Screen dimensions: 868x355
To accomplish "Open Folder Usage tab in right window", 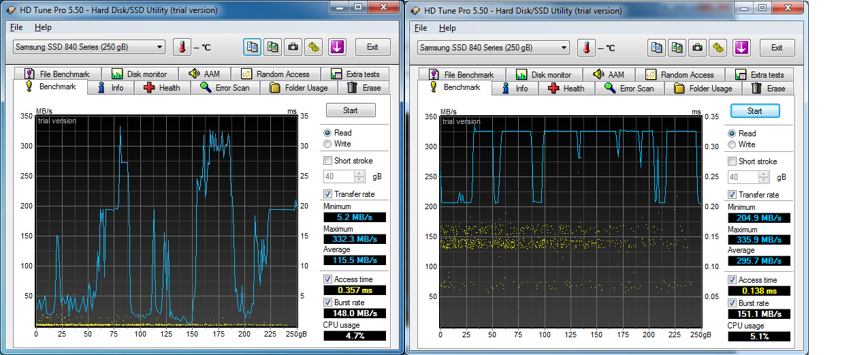I will (703, 88).
